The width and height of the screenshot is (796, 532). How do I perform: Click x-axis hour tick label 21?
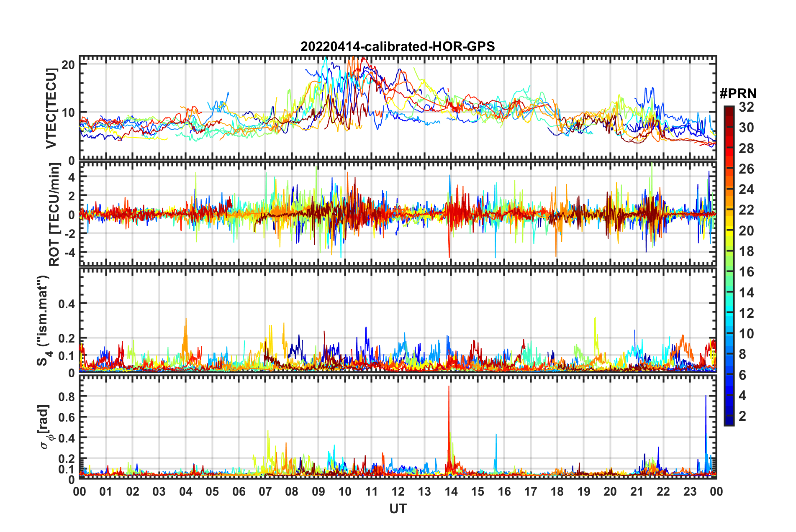click(x=637, y=491)
